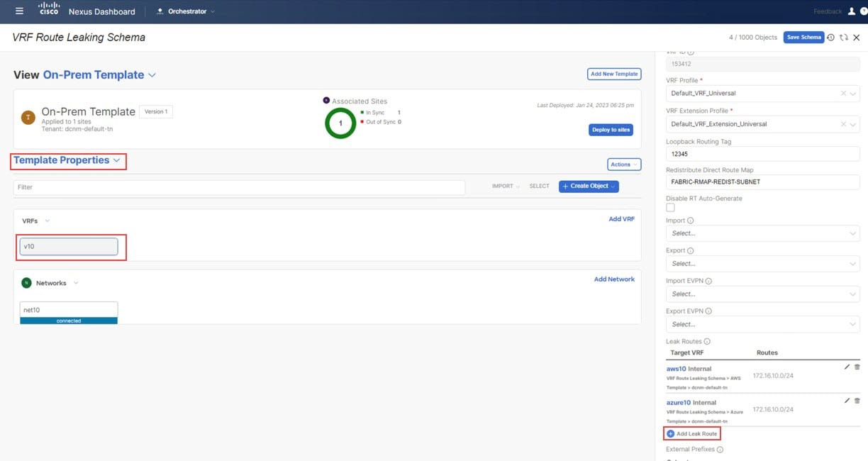Open the Import route target select
The image size is (868, 461).
point(763,233)
